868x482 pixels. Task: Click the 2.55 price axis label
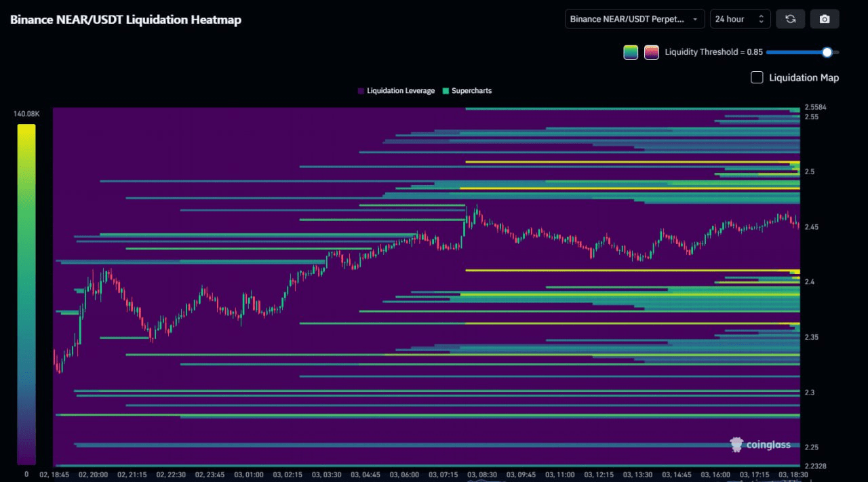(812, 117)
